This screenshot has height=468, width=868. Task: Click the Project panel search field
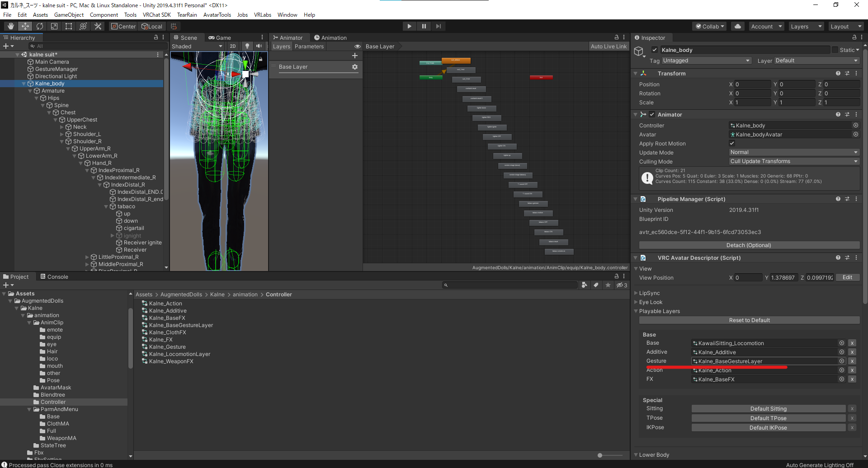click(x=510, y=285)
